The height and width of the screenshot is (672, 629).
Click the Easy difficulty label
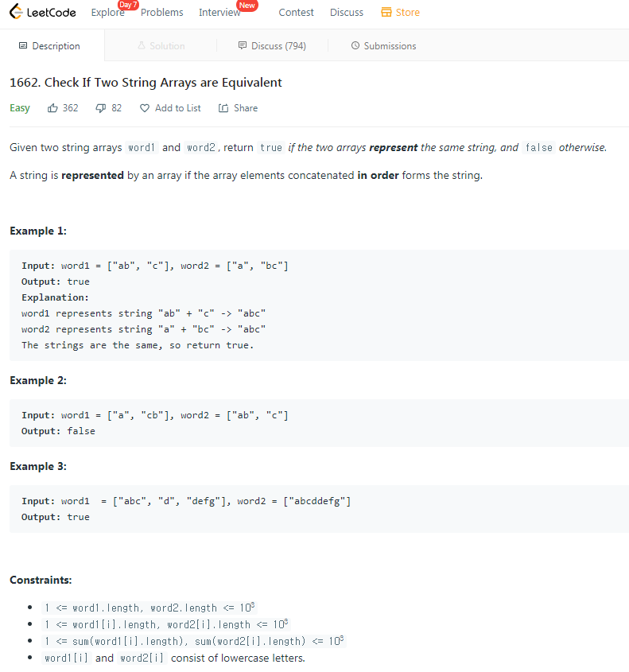(x=19, y=107)
